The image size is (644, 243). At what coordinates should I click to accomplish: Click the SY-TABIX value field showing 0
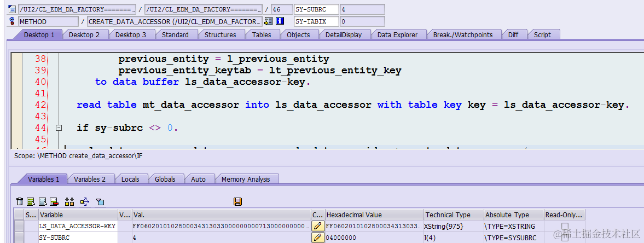click(x=362, y=21)
